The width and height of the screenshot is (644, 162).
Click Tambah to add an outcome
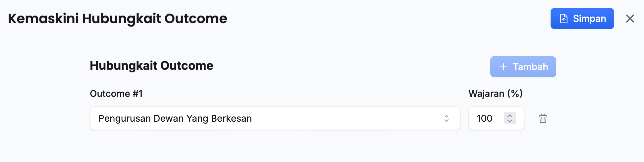point(523,67)
